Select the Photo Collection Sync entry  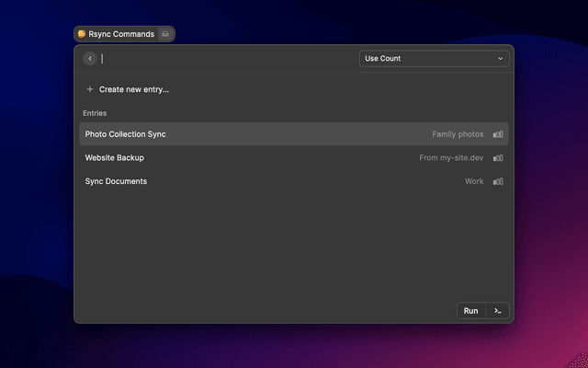126,134
